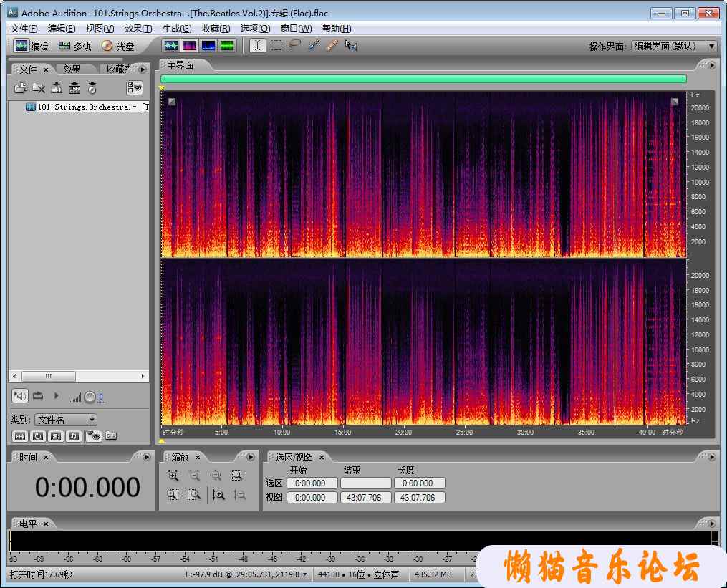The image size is (727, 588).
Task: Switch to the 收藏夹 panel tab
Action: pos(117,69)
